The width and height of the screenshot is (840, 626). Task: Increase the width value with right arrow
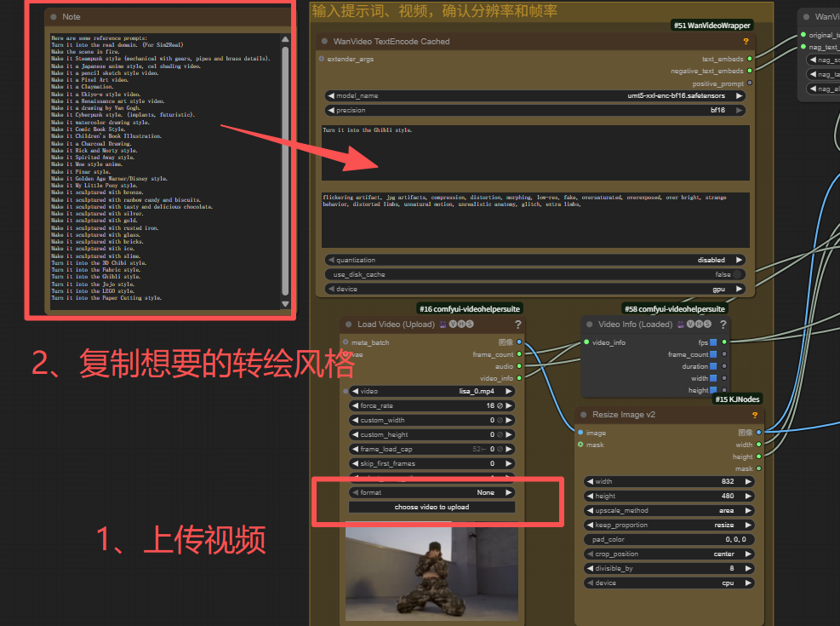pos(749,481)
